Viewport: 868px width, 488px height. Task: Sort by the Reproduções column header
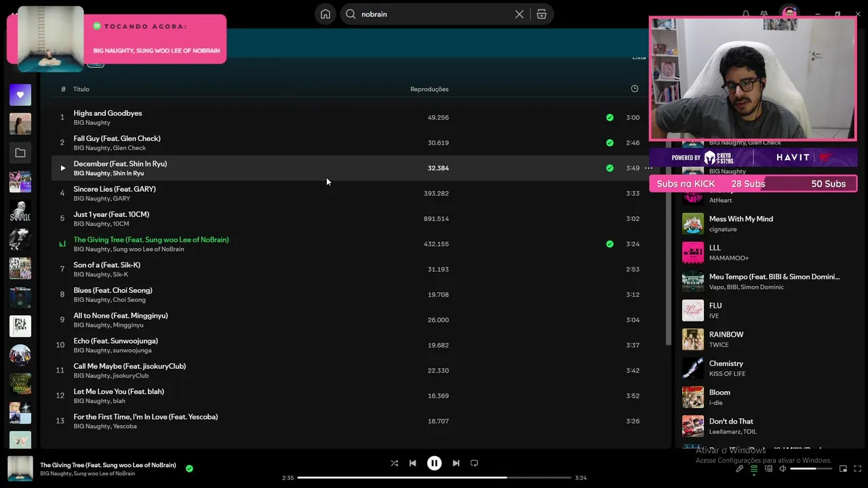(429, 89)
